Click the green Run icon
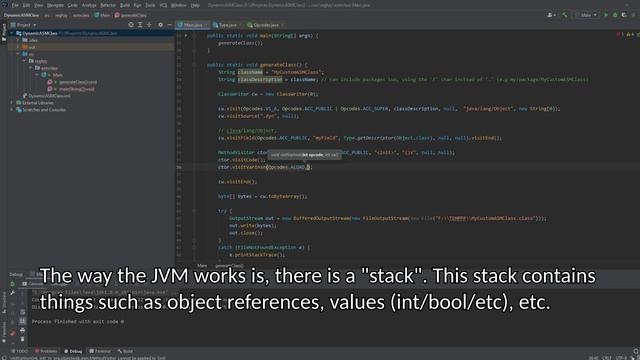The width and height of the screenshot is (640, 360). [606, 15]
